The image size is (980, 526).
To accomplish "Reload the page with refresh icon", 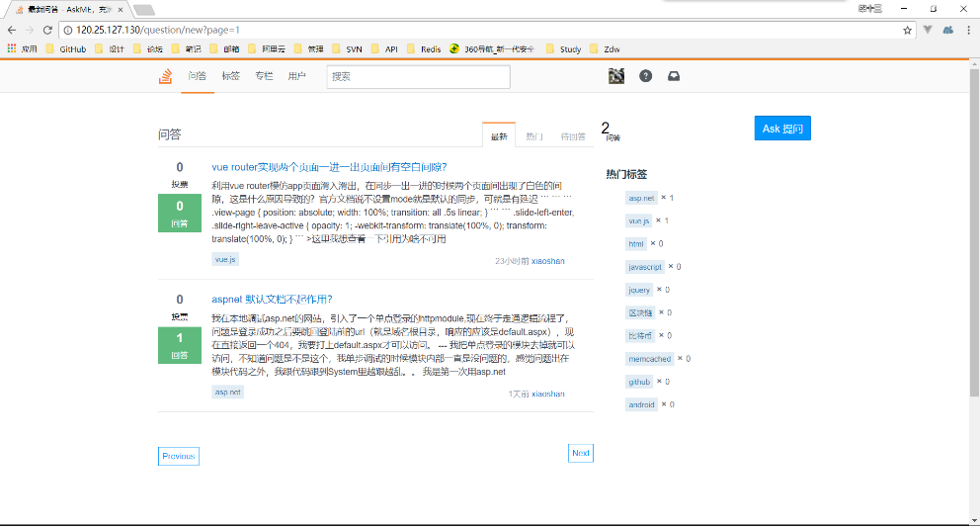I will pyautogui.click(x=47, y=30).
